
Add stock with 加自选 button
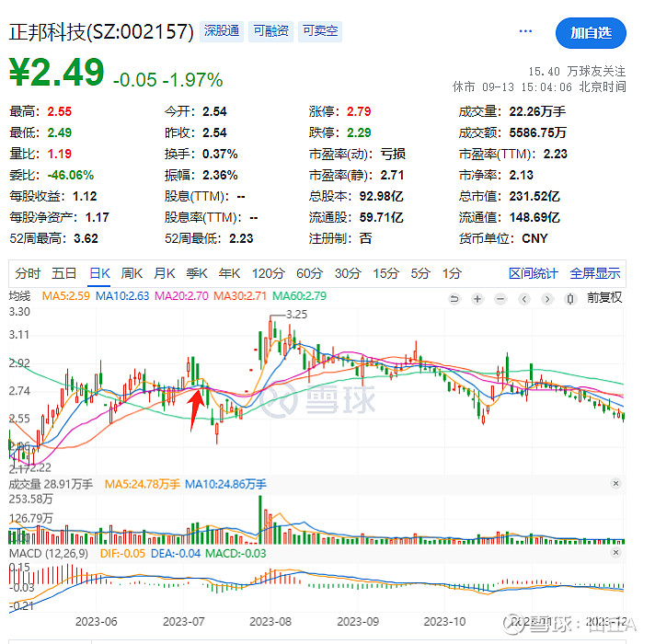coord(591,33)
